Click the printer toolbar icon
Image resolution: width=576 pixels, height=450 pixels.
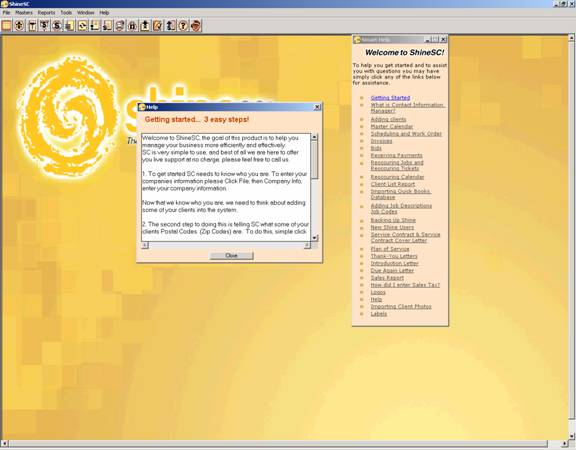coord(120,26)
